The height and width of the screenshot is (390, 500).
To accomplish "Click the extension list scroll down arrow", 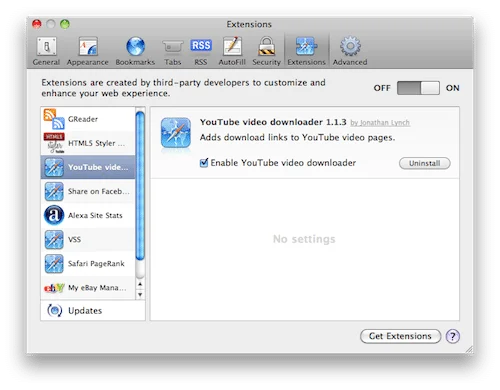I will point(140,295).
